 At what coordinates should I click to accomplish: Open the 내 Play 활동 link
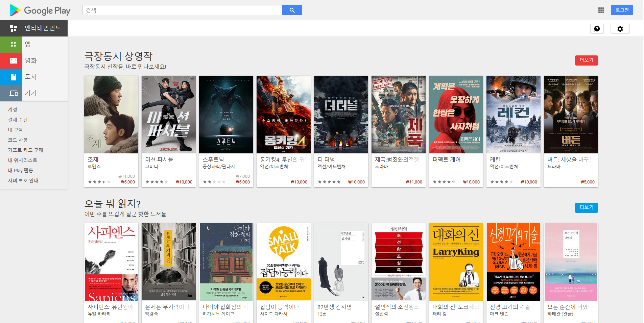tap(21, 170)
